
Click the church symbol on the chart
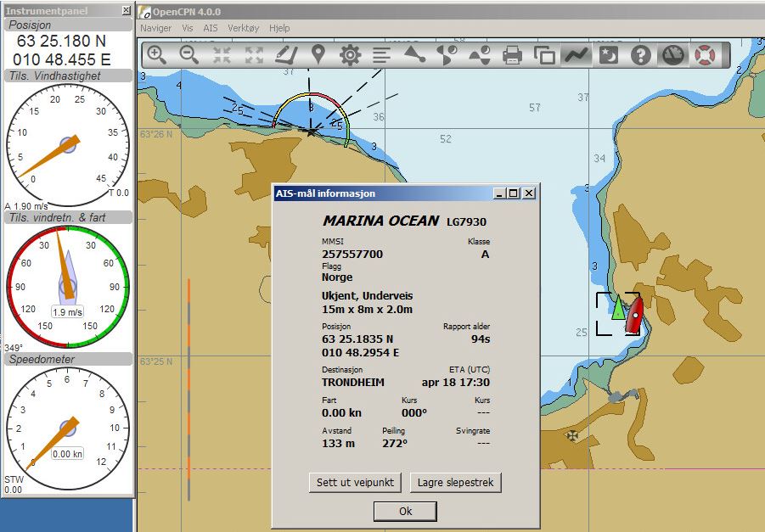click(572, 435)
